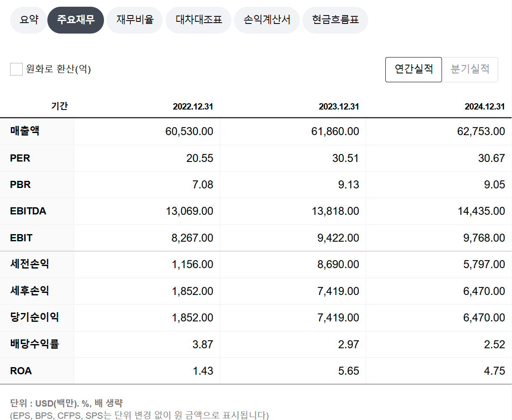This screenshot has height=420, width=512.
Task: Click the 세전손익 value 1,156.00
Action: [x=192, y=264]
